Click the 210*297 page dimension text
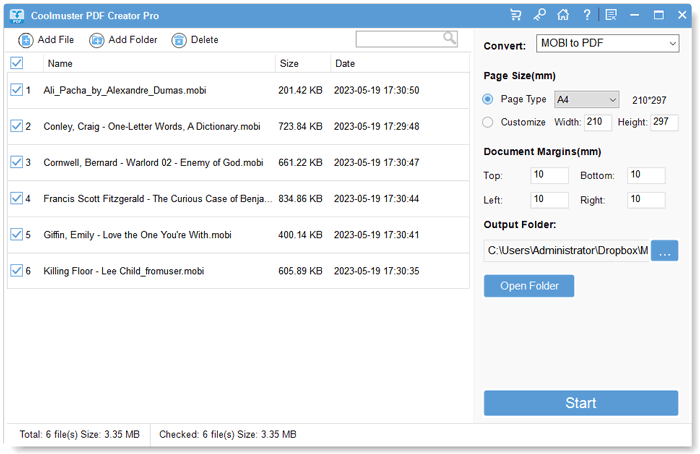The image size is (700, 454). click(x=649, y=100)
